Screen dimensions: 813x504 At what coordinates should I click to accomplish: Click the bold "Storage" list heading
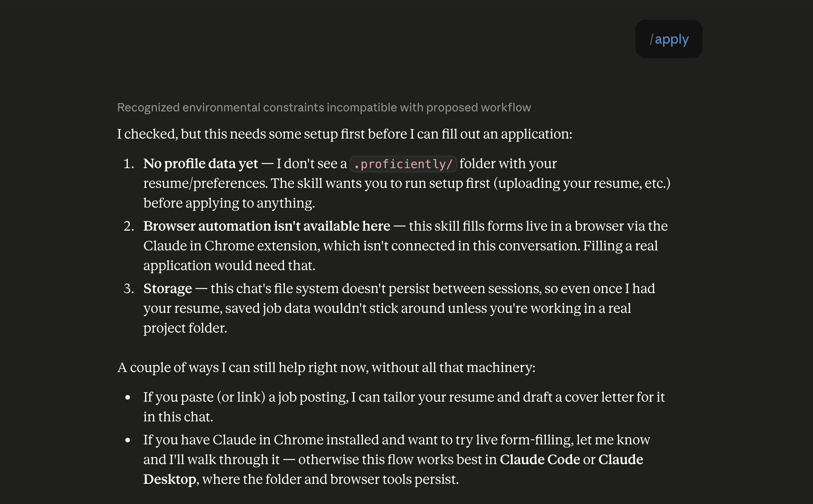(168, 289)
